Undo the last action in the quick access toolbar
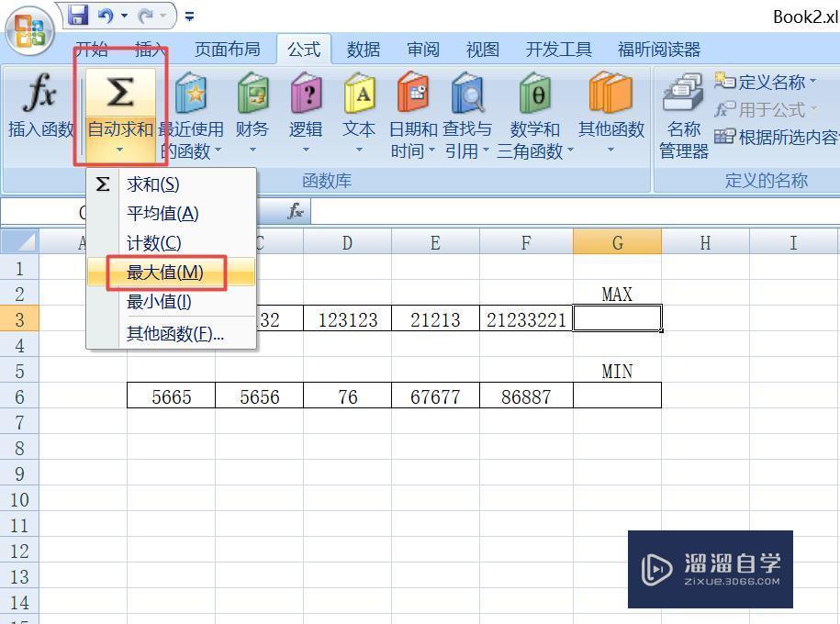This screenshot has width=840, height=624. point(106,16)
